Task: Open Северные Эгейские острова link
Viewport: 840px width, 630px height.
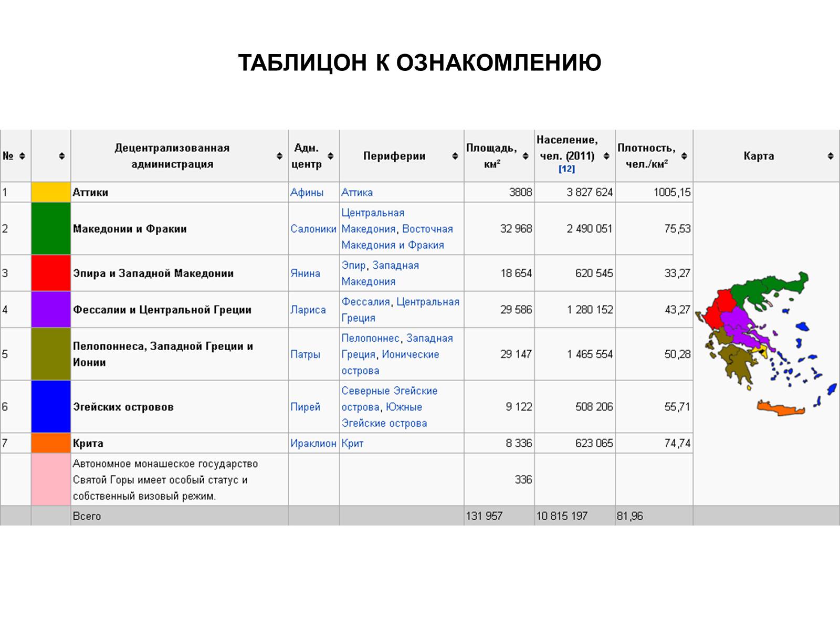Action: [x=390, y=399]
